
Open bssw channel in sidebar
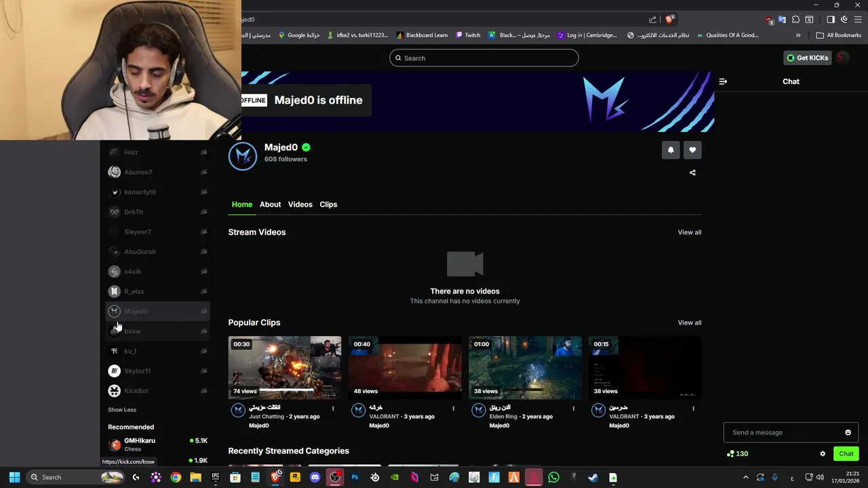pyautogui.click(x=157, y=331)
